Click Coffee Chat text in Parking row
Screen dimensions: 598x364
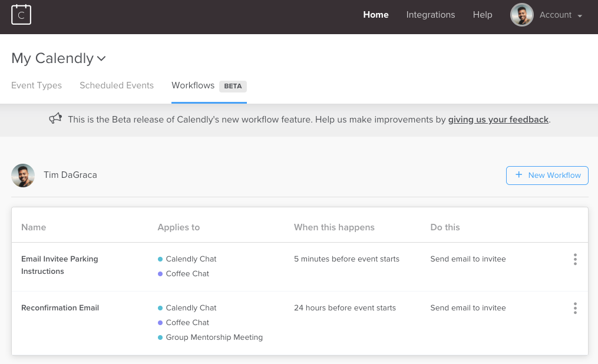(x=187, y=274)
